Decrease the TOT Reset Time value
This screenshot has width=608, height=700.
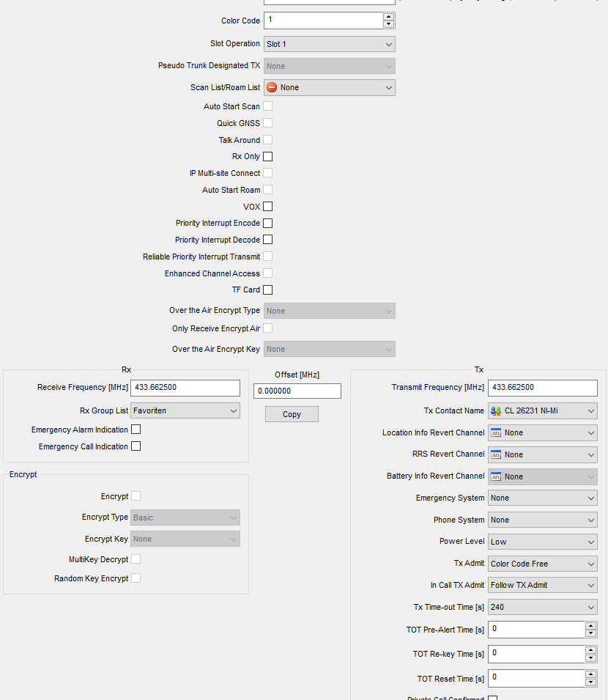[591, 682]
